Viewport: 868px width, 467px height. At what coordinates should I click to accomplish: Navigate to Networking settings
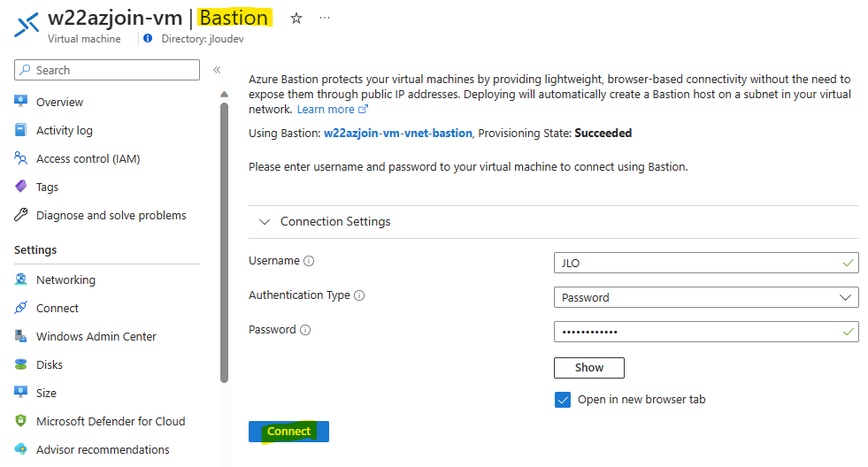point(65,279)
